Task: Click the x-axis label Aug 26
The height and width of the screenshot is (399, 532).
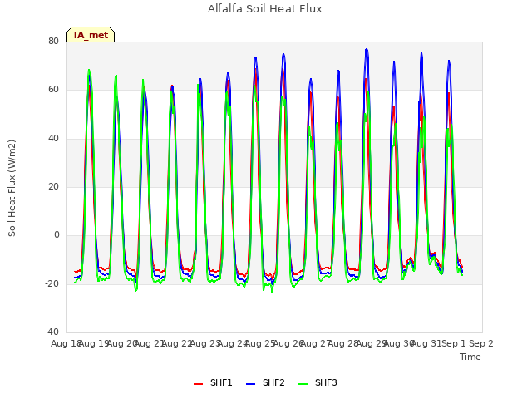Action: 288,343
